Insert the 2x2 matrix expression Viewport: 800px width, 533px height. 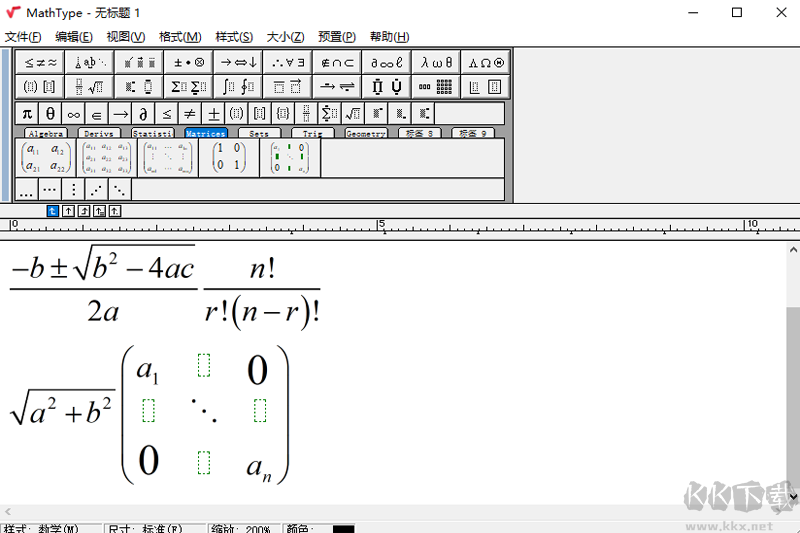point(45,158)
